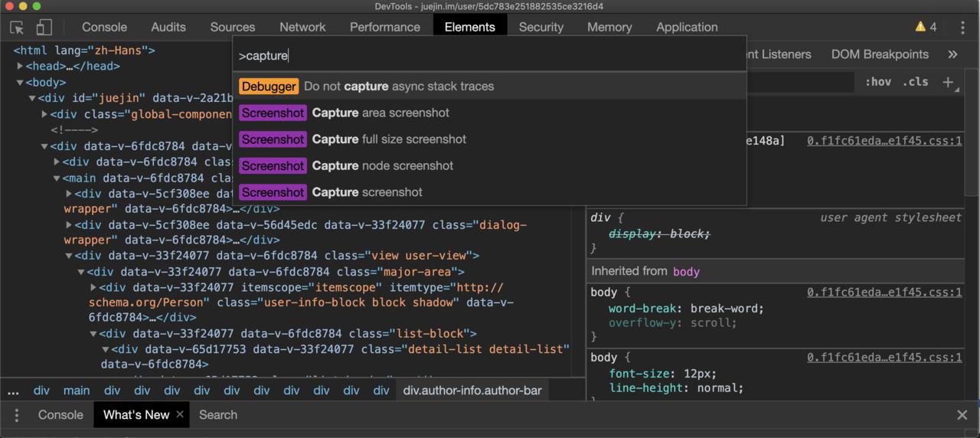Click the struck-through display: block declaration
This screenshot has width=980, height=438.
[660, 234]
